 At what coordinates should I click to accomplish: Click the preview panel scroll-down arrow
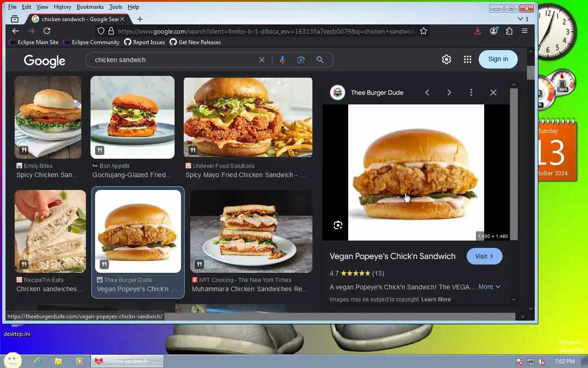point(514,299)
